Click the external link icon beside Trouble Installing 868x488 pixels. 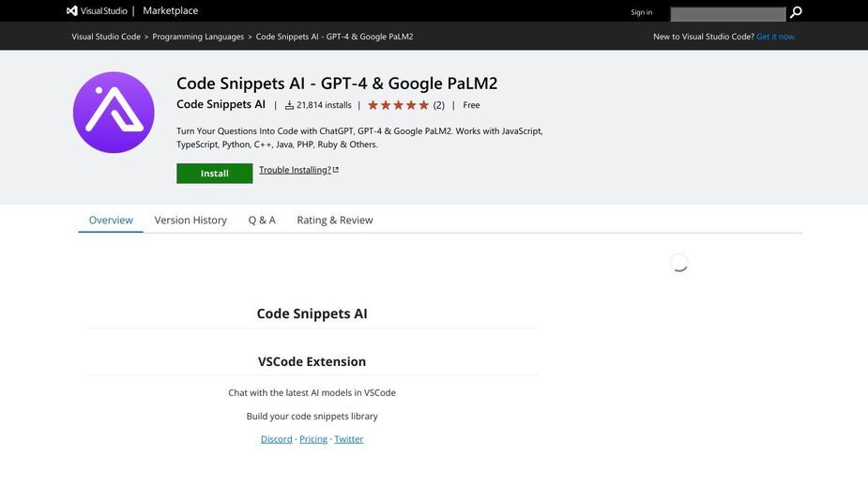coord(335,170)
